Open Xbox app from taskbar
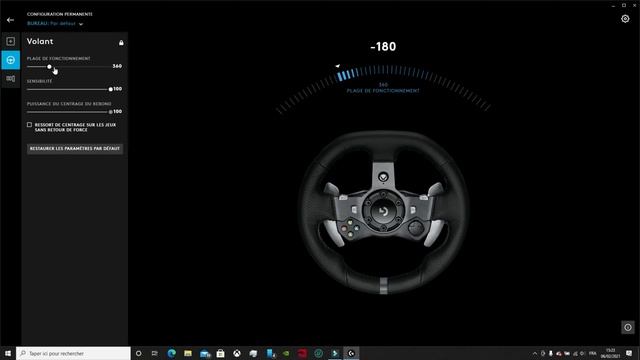Screen dimensions: 640x360 point(237,353)
